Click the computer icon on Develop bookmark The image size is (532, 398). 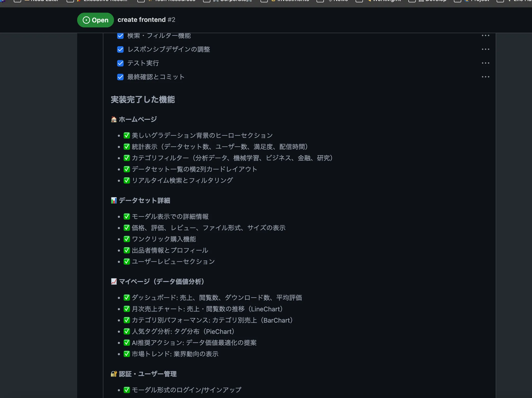[x=421, y=1]
